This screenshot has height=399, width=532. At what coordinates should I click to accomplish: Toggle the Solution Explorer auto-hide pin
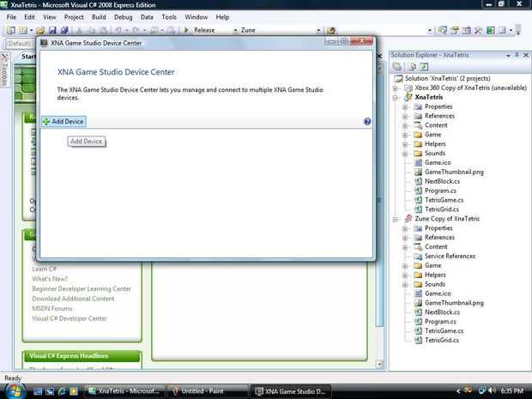[517, 55]
